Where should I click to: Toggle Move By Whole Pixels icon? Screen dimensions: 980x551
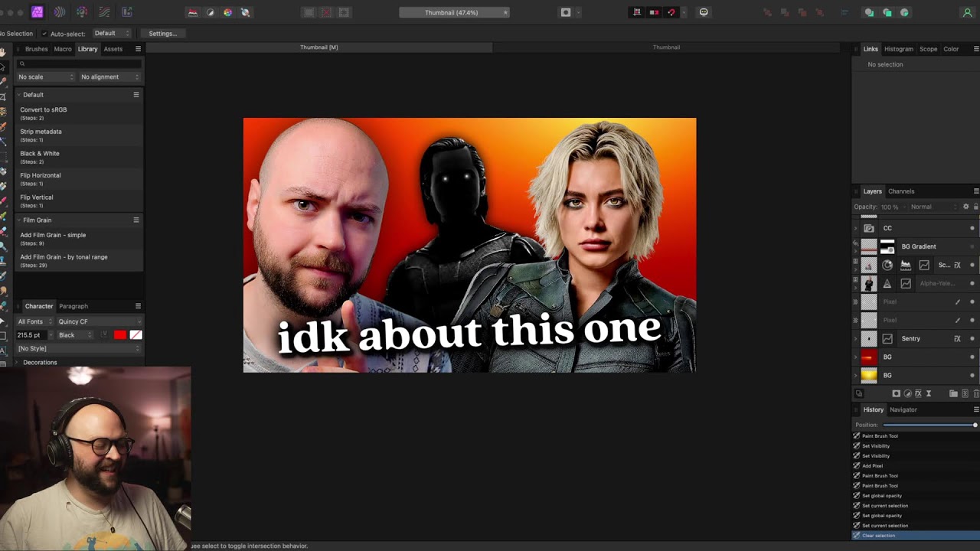(x=654, y=12)
